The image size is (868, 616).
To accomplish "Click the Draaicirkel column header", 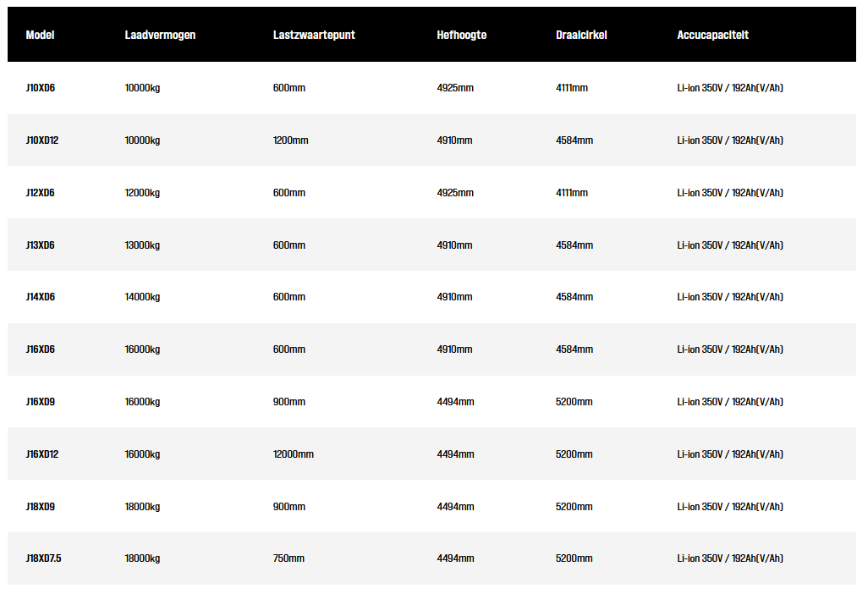I will pos(581,36).
